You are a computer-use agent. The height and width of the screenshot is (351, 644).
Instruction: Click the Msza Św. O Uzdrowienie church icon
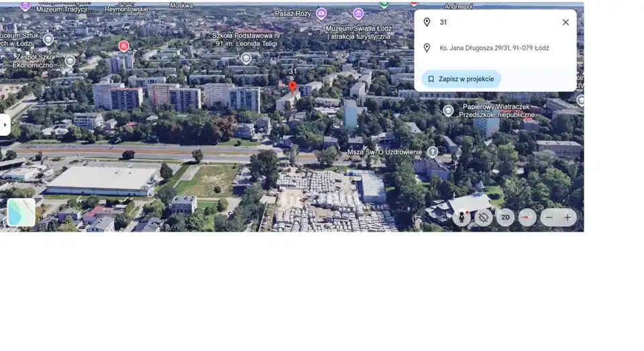433,152
